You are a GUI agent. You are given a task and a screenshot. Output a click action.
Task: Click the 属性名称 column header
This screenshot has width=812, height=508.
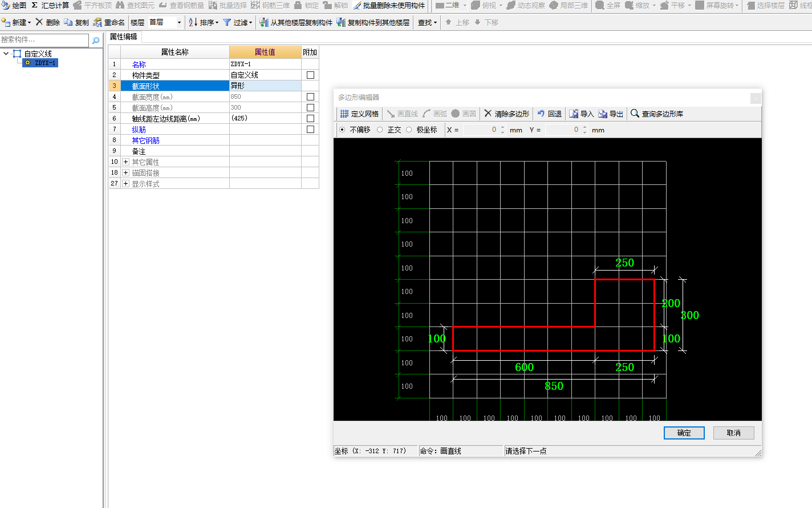(x=175, y=52)
